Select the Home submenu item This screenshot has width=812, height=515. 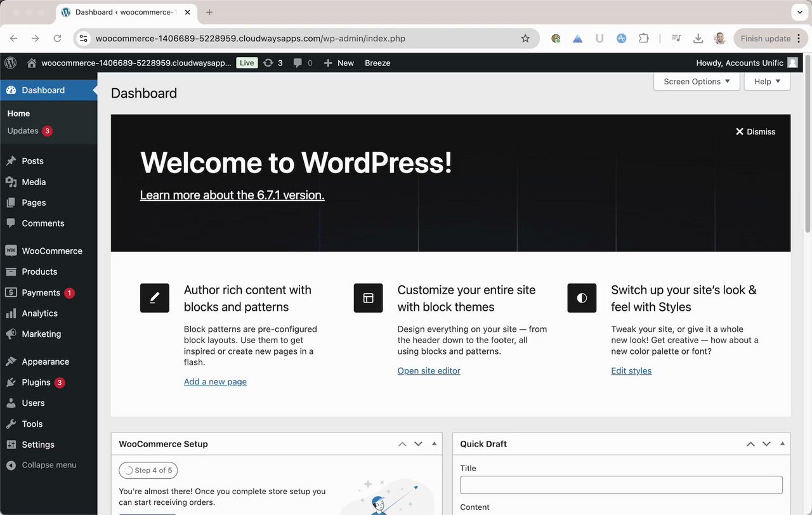(18, 114)
